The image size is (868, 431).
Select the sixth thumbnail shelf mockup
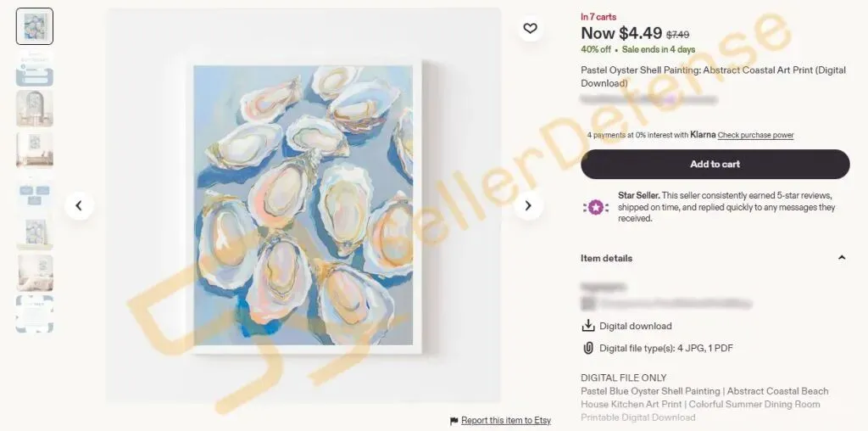tap(35, 232)
